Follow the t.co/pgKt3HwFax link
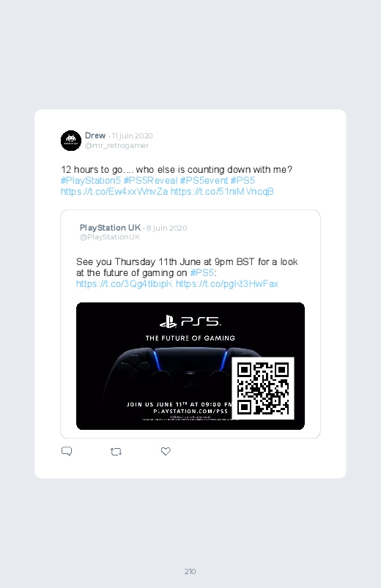 click(226, 283)
